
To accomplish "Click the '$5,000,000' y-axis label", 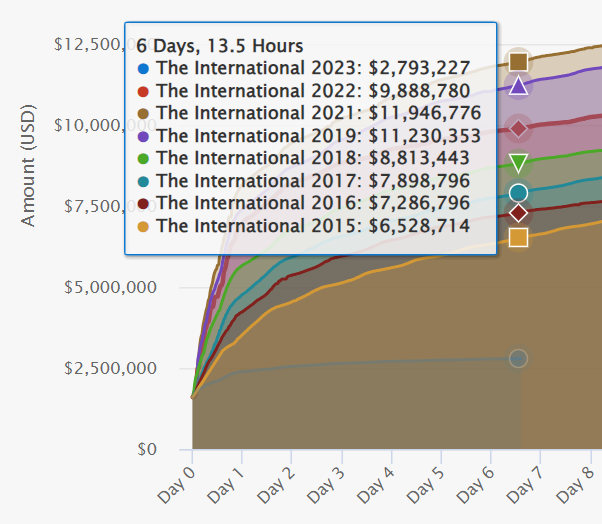I will pos(110,287).
